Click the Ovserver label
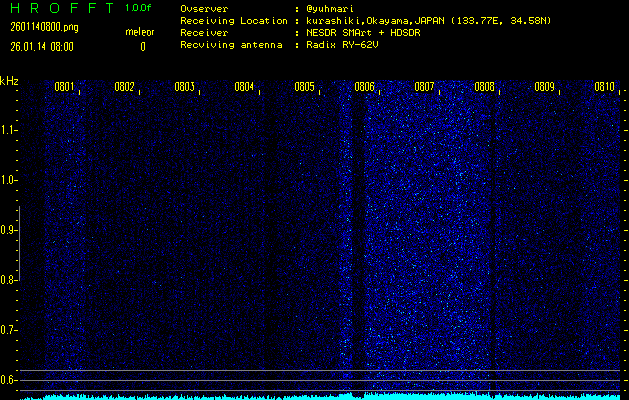 [204, 9]
